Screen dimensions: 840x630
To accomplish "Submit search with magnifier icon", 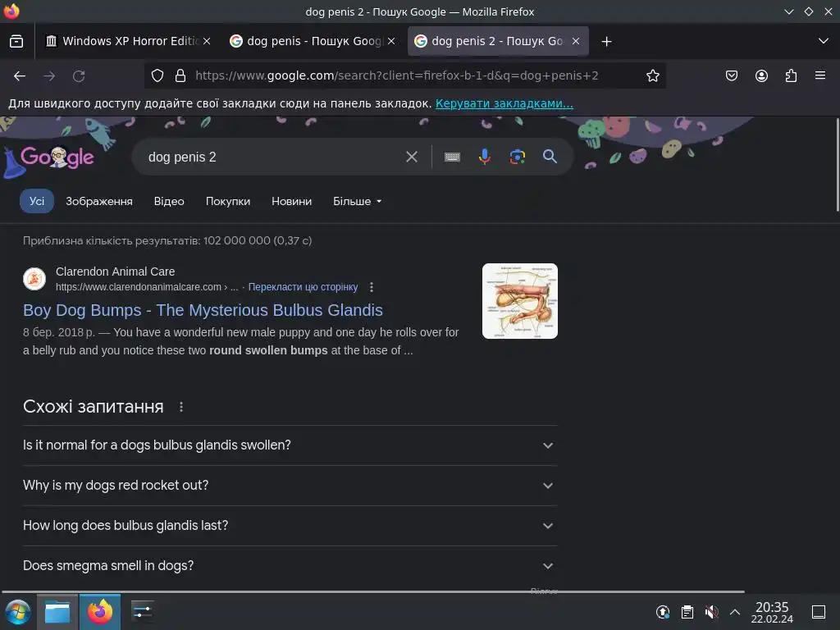I will [550, 157].
